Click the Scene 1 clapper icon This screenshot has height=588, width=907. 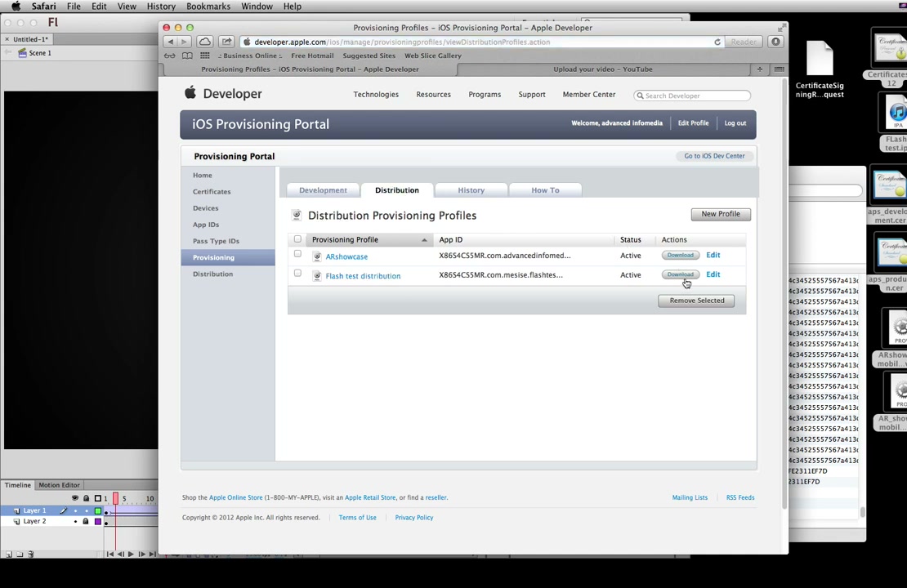[23, 52]
